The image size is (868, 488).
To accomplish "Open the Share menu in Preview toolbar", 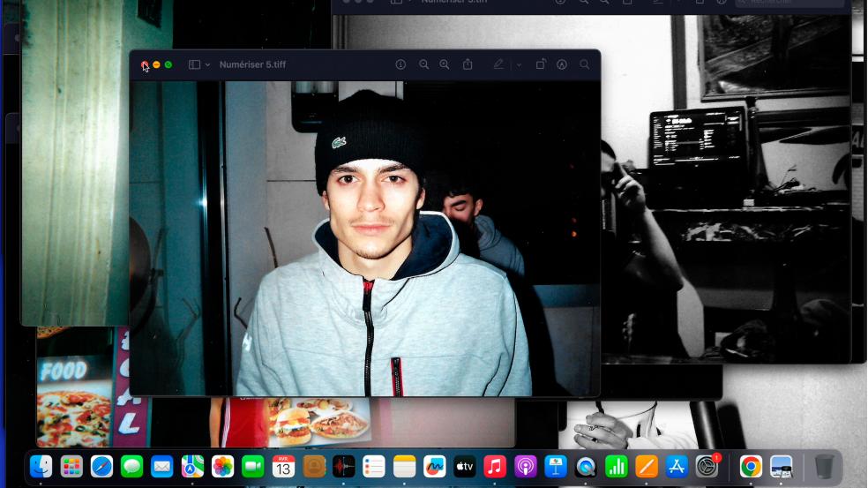I will (468, 64).
